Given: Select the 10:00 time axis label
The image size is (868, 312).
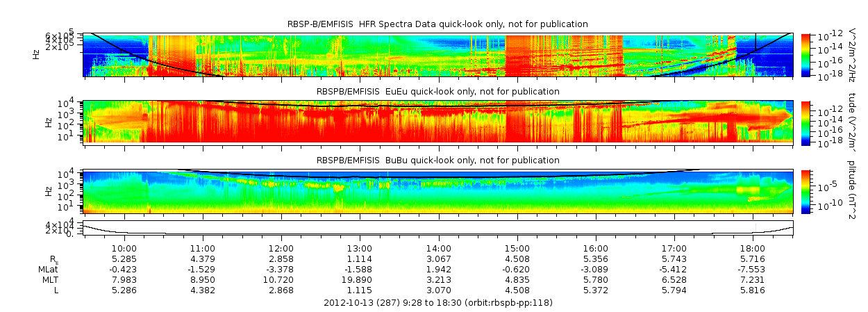Looking at the screenshot, I should click(123, 248).
